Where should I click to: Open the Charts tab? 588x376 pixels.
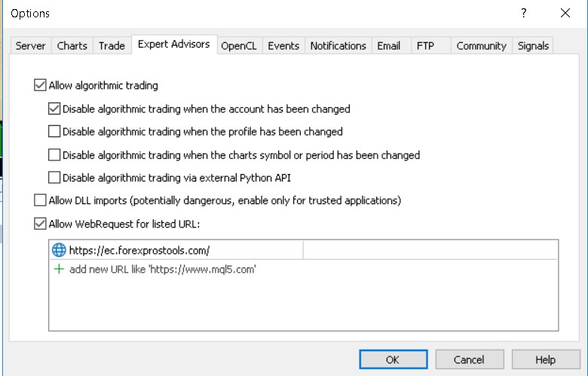[72, 46]
